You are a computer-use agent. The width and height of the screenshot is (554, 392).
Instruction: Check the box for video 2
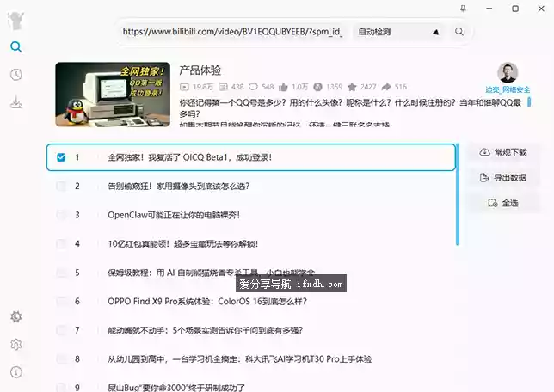click(61, 186)
